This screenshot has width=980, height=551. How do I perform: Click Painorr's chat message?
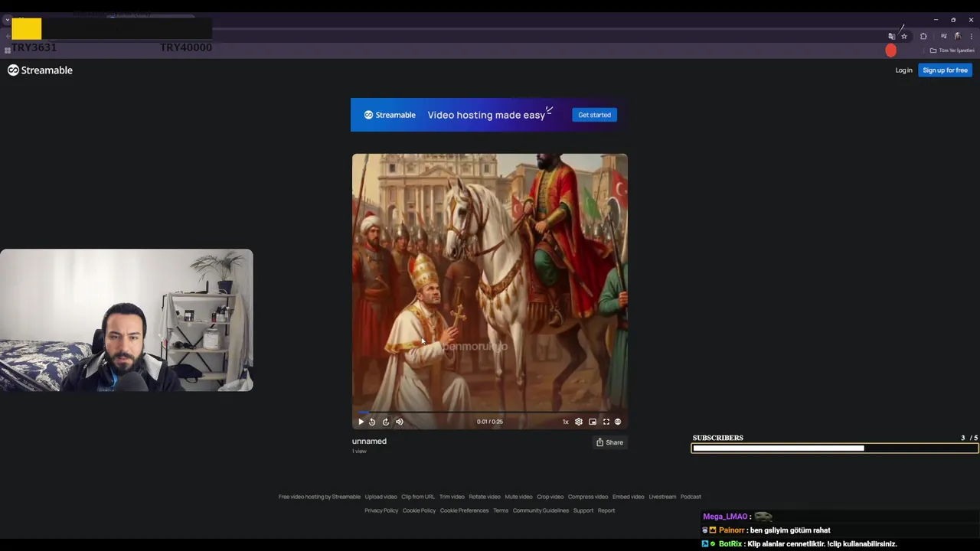[766, 530]
